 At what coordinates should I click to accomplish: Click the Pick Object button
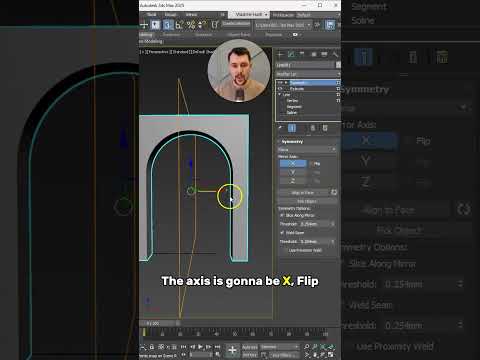click(x=307, y=201)
